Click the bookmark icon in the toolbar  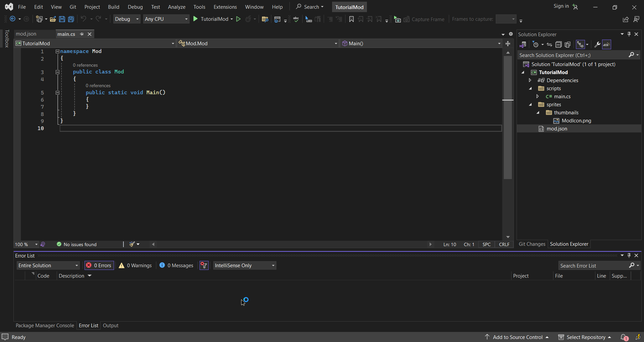[x=352, y=19]
